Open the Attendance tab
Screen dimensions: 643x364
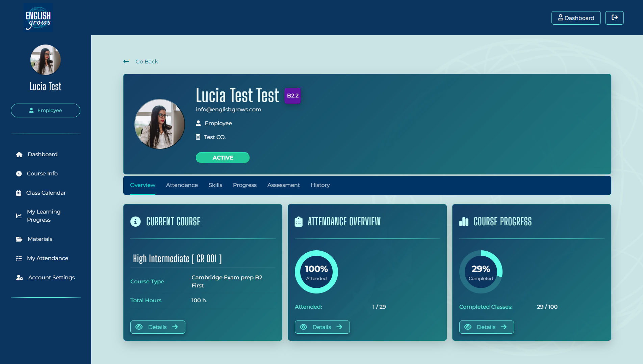[x=182, y=185]
